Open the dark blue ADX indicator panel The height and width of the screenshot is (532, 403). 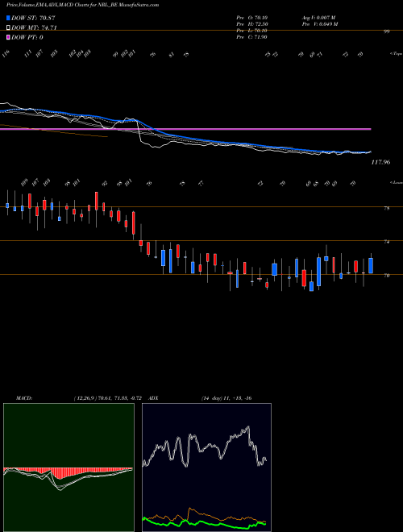[x=206, y=468]
